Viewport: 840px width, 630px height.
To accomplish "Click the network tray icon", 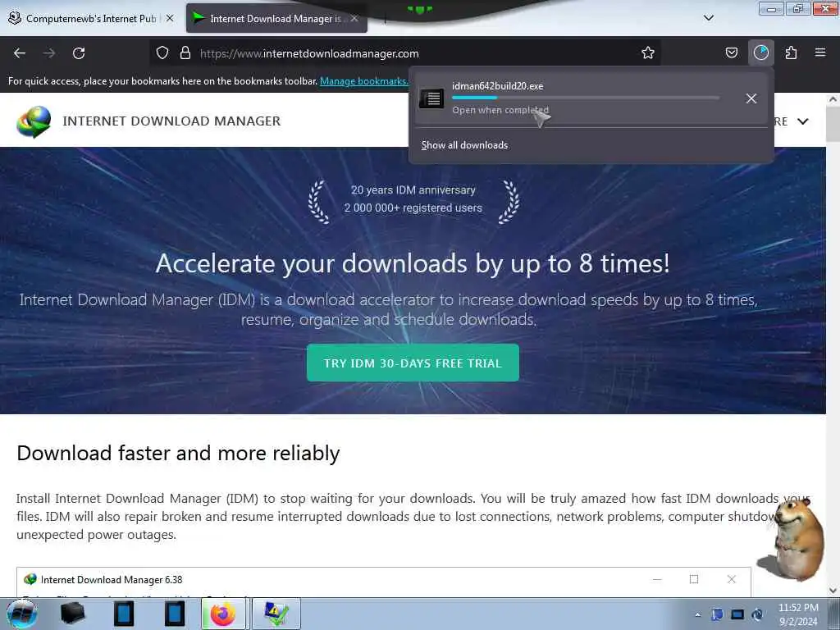I will (737, 614).
